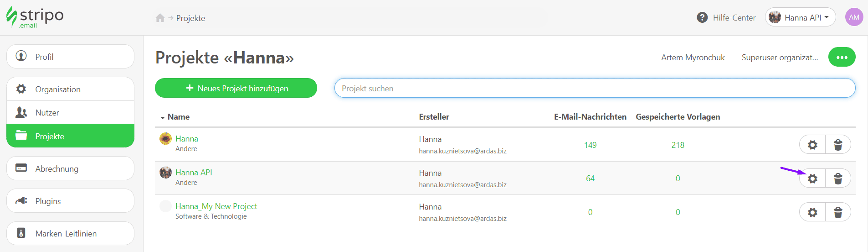The width and height of the screenshot is (868, 252).
Task: Open Marken-Leitlinien section
Action: [70, 233]
